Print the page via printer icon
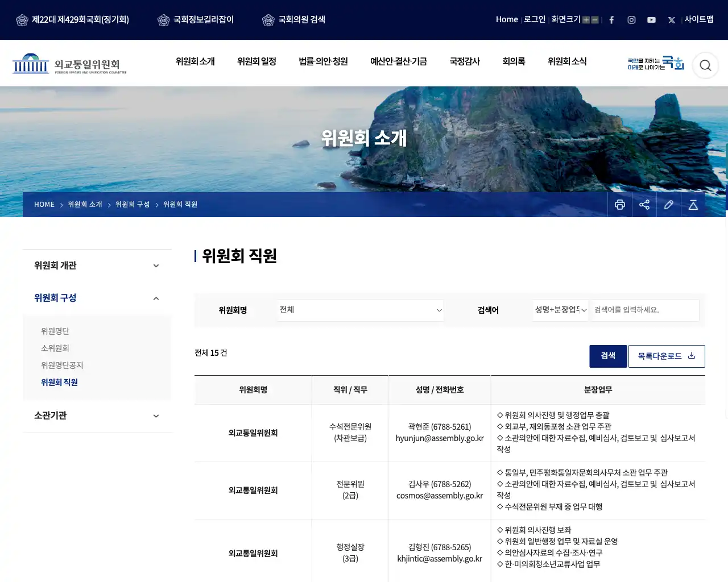Screen dimensions: 728x582 620,205
